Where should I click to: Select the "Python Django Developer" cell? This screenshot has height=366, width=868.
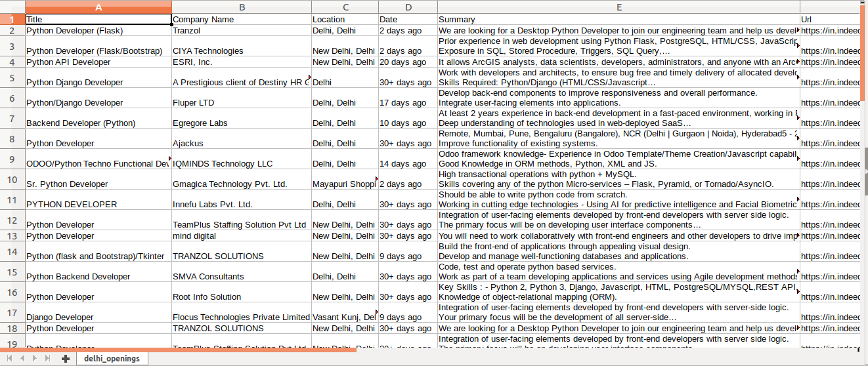pyautogui.click(x=98, y=77)
